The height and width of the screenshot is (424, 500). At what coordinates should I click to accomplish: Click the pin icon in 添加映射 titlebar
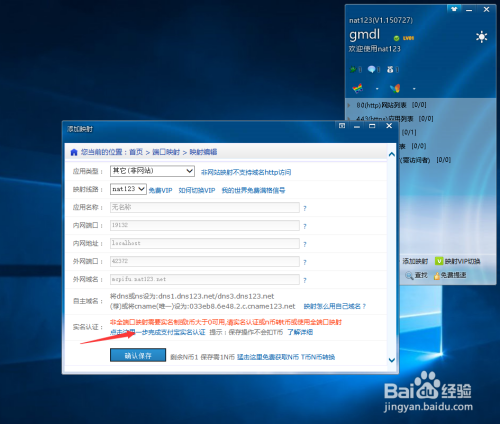342,126
